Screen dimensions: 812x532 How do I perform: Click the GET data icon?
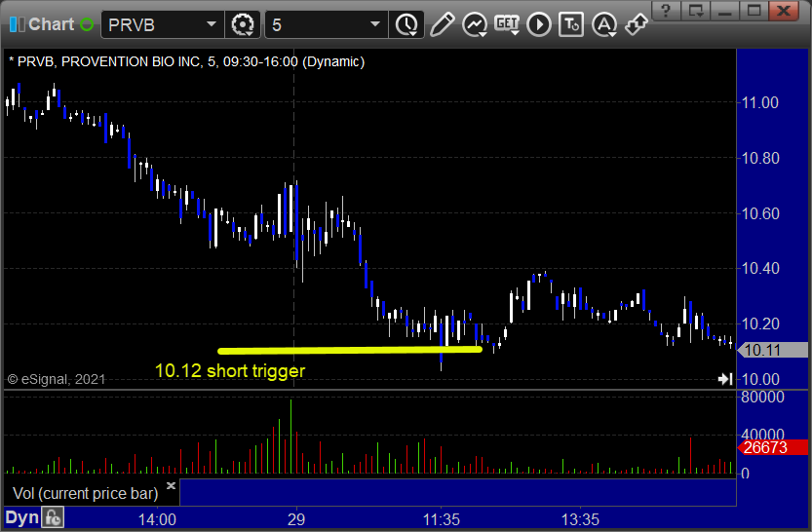tap(507, 24)
